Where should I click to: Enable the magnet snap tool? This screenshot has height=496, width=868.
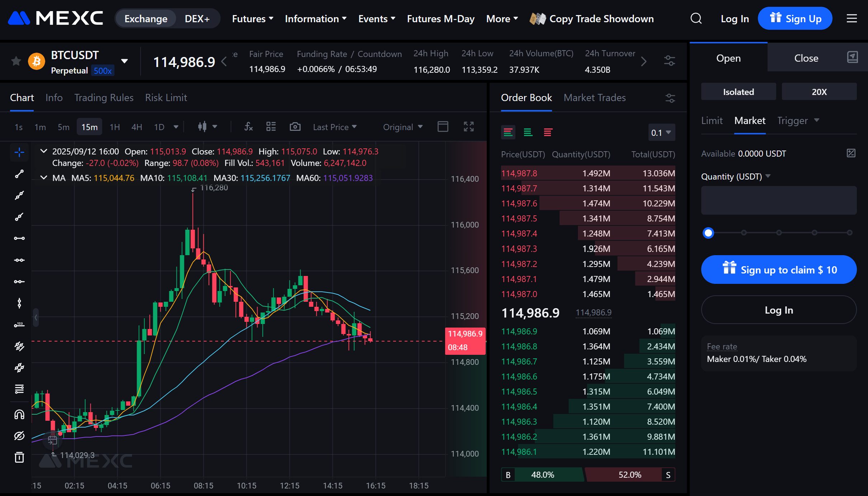(x=19, y=414)
